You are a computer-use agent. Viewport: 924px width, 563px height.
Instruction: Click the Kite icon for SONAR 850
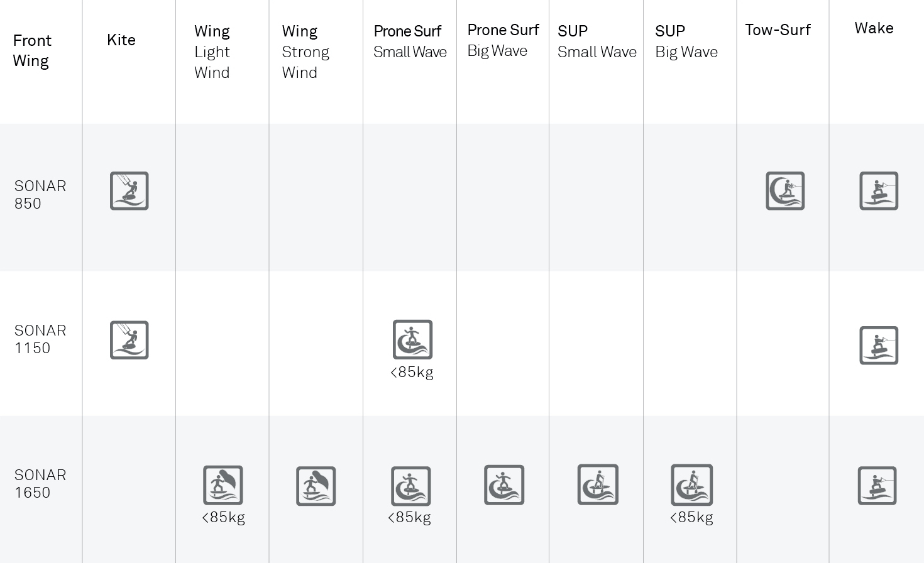129,191
